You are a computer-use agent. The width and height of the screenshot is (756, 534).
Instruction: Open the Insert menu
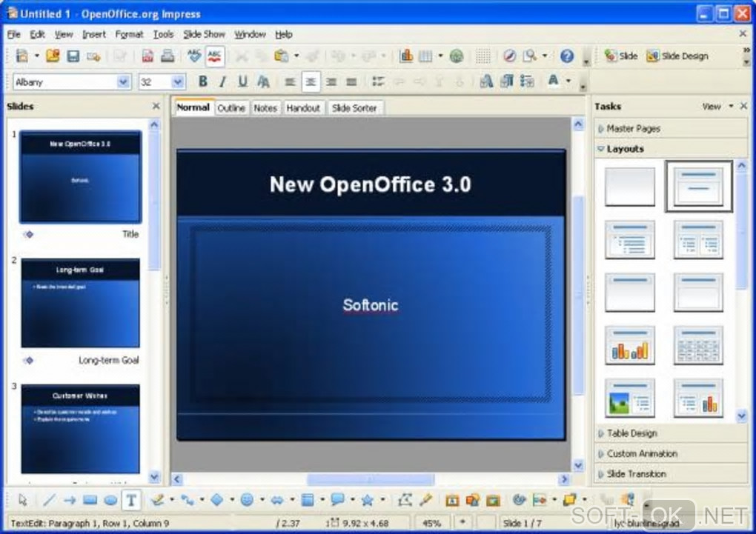(x=93, y=34)
